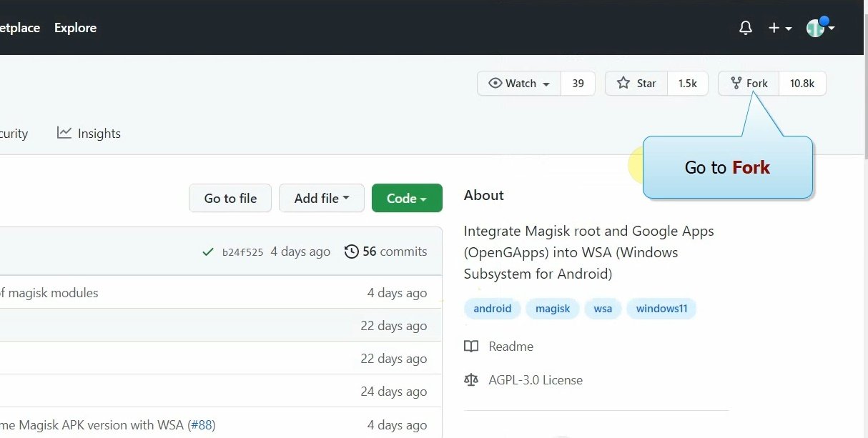
Task: Click the Explore link in header
Action: click(75, 28)
